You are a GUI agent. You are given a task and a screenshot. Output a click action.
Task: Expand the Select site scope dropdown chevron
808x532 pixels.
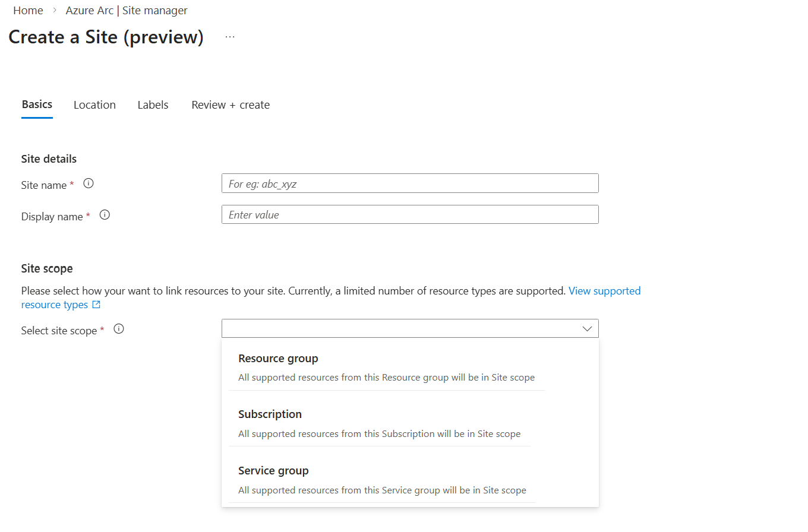587,328
